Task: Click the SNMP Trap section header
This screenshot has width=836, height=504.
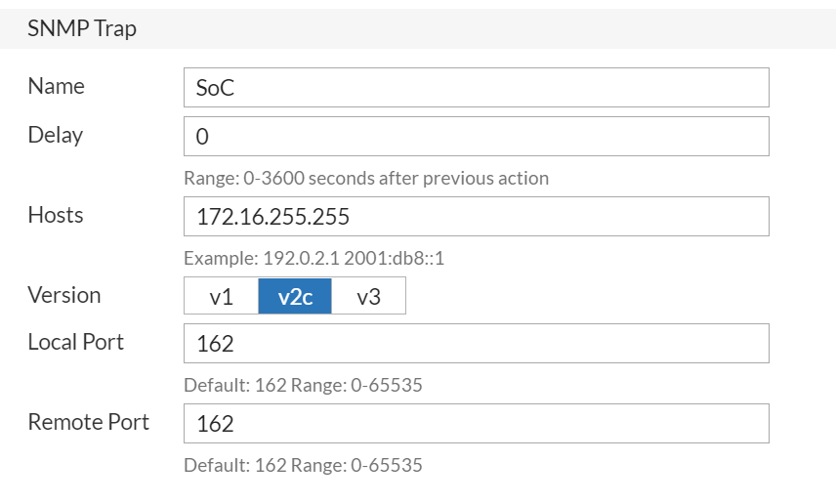Action: point(82,29)
